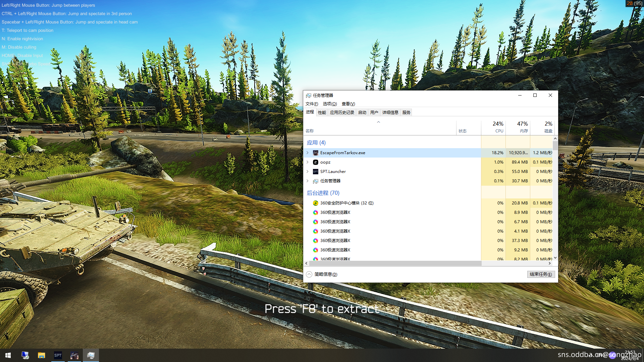Click the oopz app icon

click(315, 162)
